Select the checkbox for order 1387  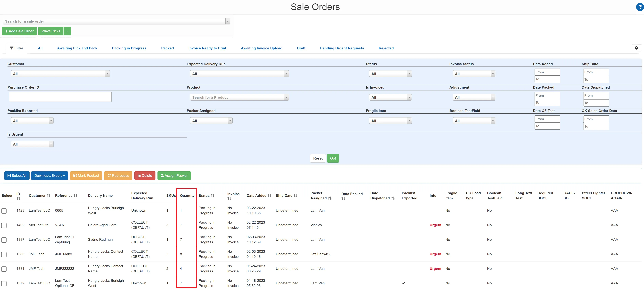tap(4, 240)
